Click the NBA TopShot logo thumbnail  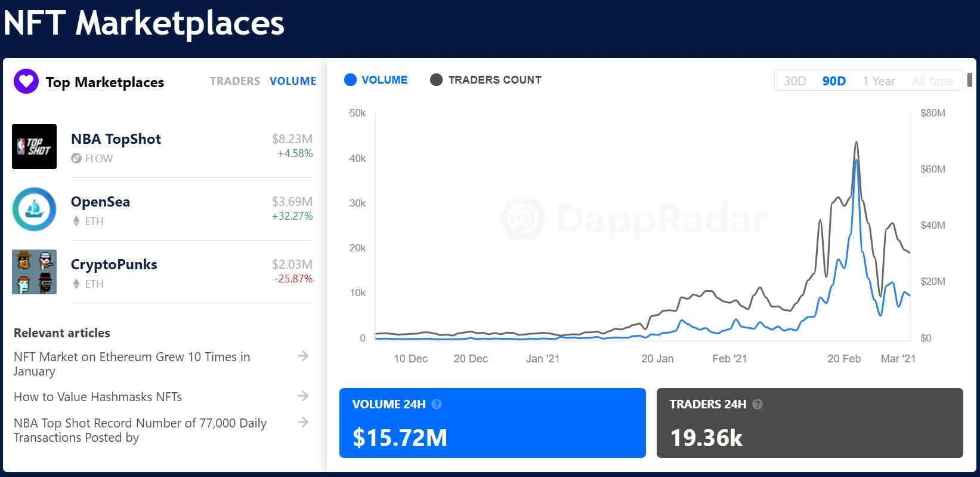pos(35,147)
